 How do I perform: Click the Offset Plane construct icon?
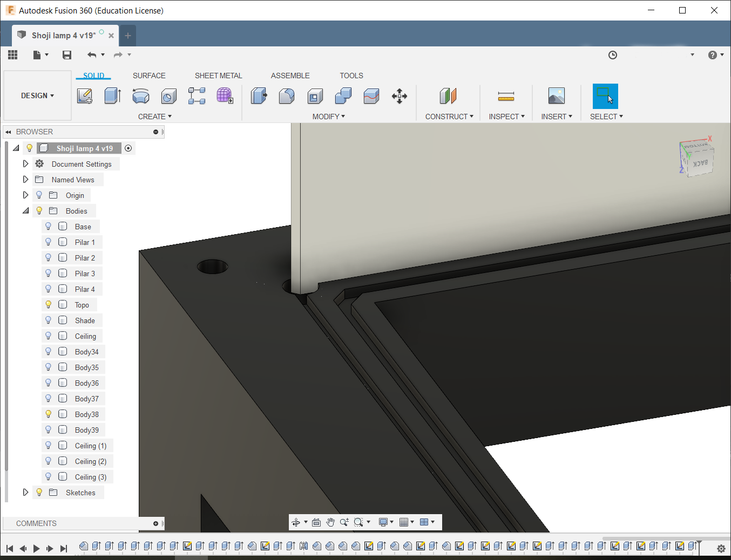pos(448,96)
